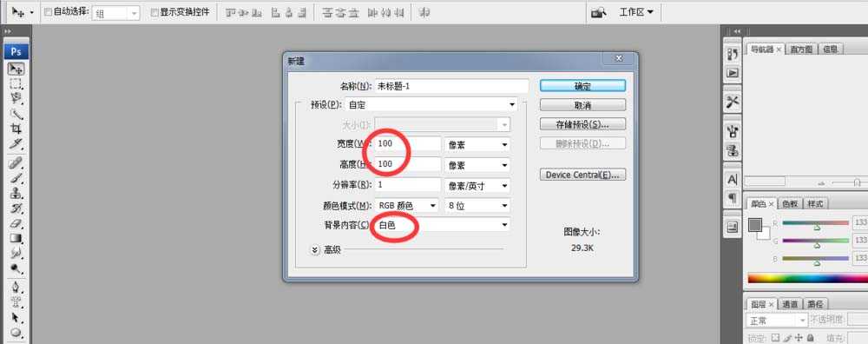Image resolution: width=868 pixels, height=344 pixels.
Task: Click the 宽度 width input field
Action: pyautogui.click(x=407, y=144)
